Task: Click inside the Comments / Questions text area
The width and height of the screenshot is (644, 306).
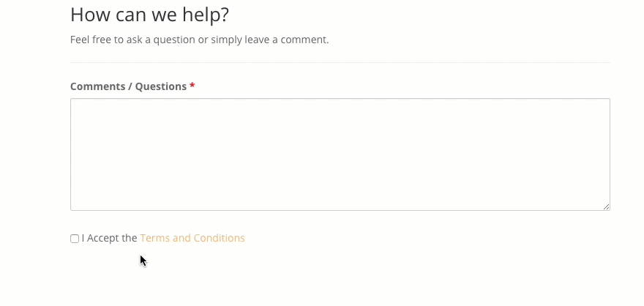Action: point(340,154)
